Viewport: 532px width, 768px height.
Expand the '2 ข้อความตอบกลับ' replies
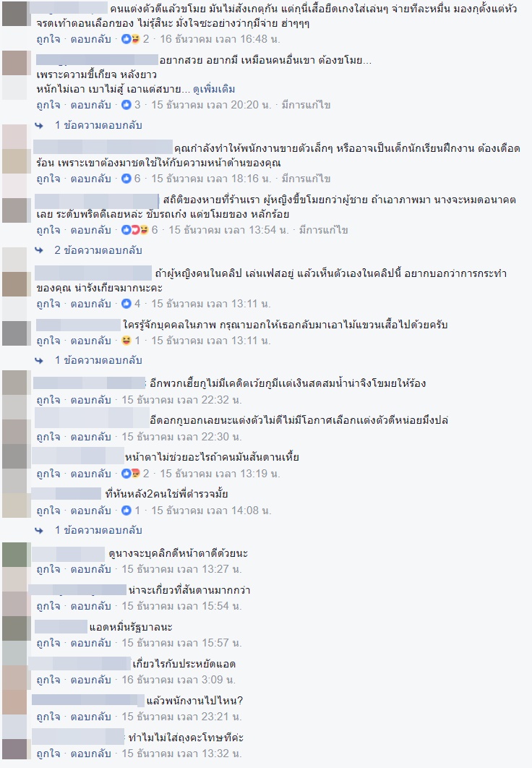pos(98,250)
